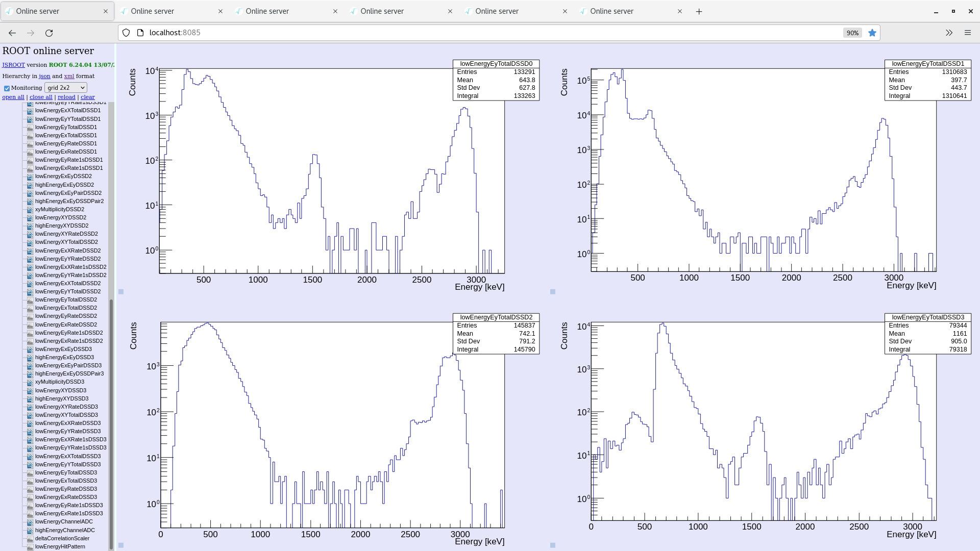
Task: Open the grid 2x2 layout dropdown
Action: [x=66, y=88]
